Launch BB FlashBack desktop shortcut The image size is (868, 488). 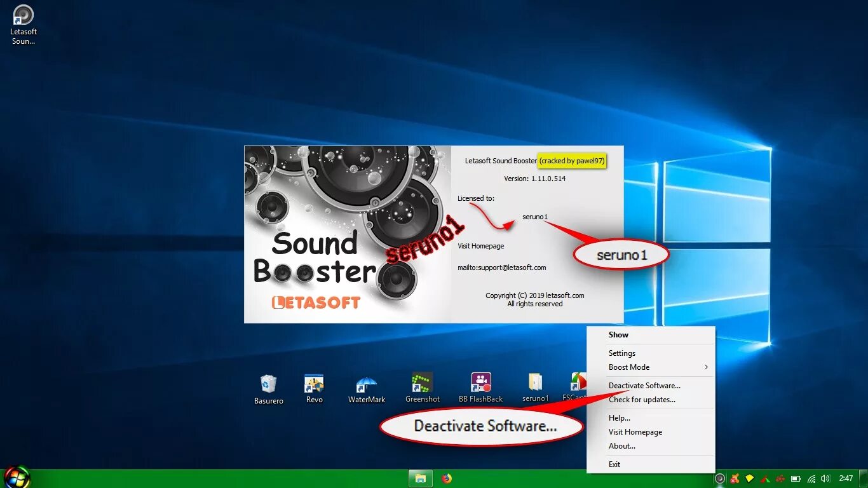[x=481, y=388]
